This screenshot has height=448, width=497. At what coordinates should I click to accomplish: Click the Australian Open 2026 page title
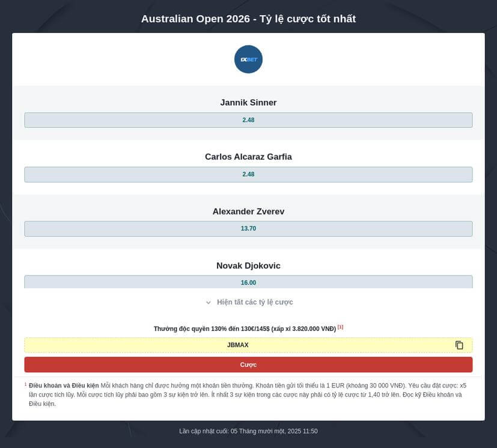248,19
